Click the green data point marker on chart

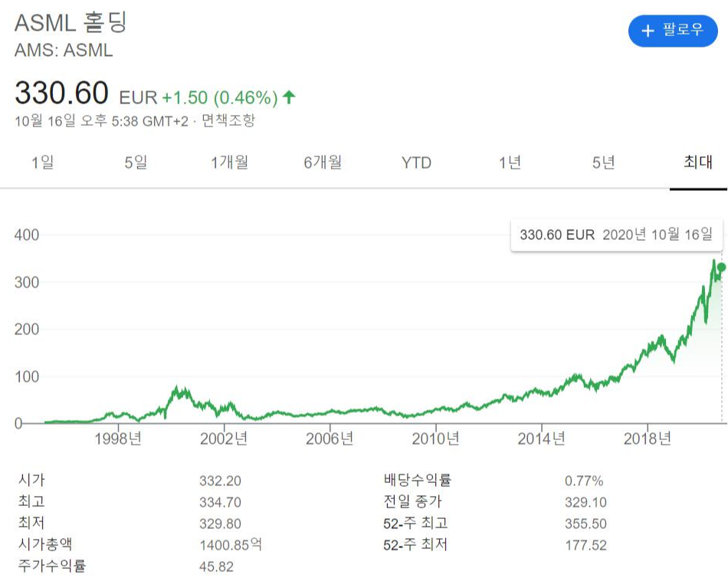pyautogui.click(x=721, y=267)
